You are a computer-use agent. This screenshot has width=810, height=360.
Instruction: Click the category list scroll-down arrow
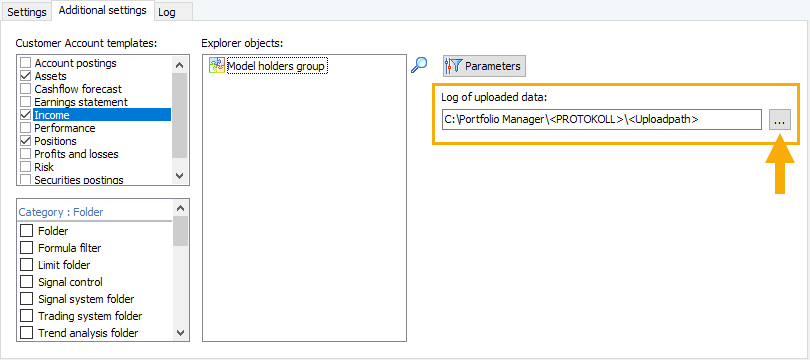coord(180,333)
